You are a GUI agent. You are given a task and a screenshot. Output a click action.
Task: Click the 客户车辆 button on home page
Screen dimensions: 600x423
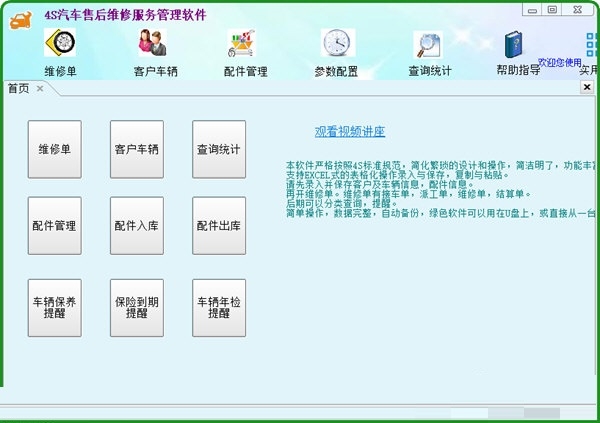pos(137,149)
